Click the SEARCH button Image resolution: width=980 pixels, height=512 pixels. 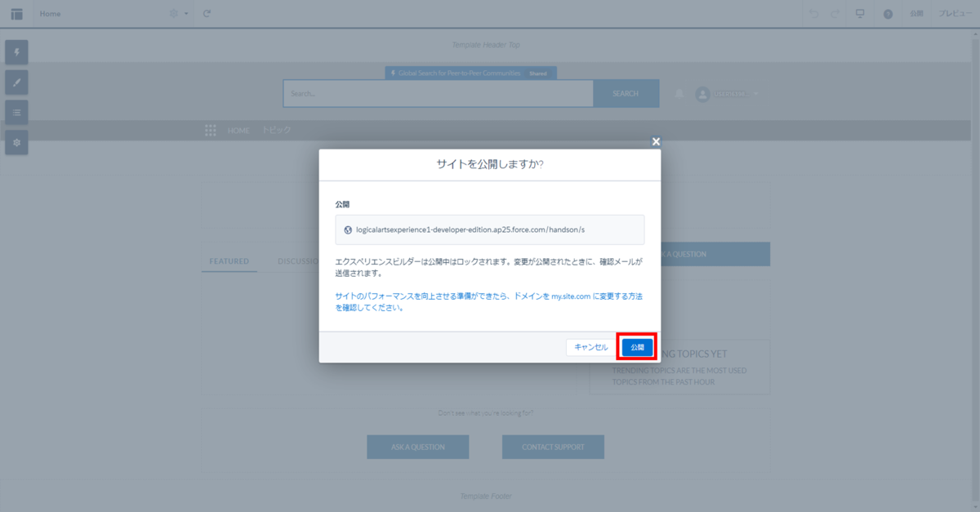[x=626, y=93]
